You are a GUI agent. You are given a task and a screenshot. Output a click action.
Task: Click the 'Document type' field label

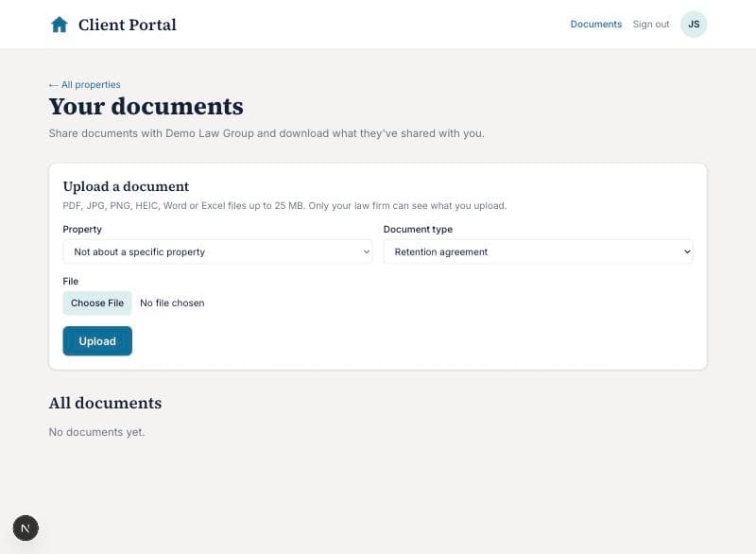pos(418,229)
